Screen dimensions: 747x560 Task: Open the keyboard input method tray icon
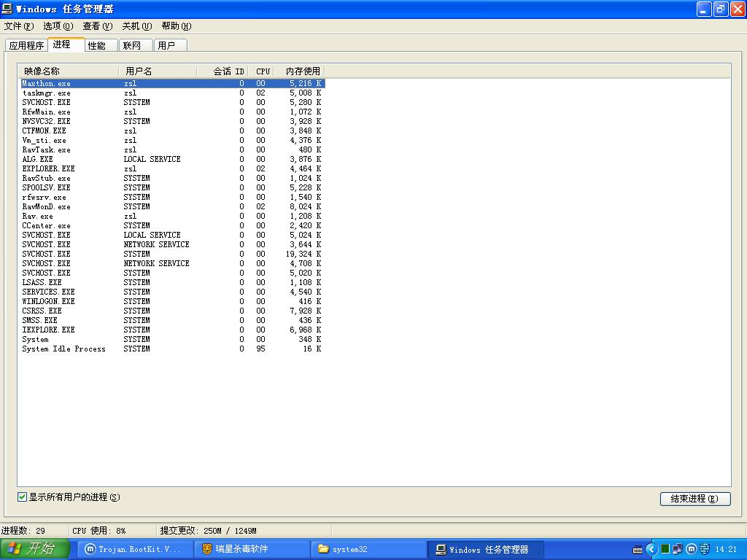pyautogui.click(x=638, y=550)
